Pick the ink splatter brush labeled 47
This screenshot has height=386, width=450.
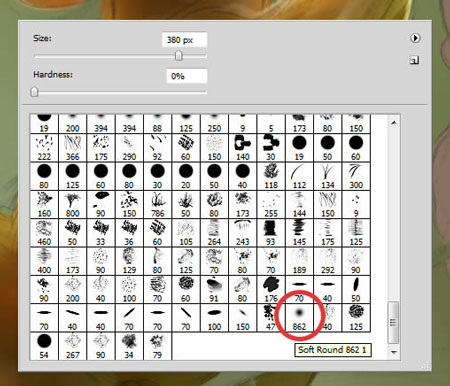pos(271,318)
